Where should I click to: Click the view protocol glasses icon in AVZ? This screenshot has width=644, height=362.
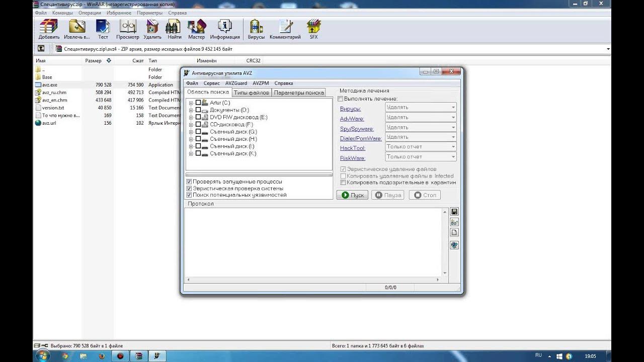[454, 222]
